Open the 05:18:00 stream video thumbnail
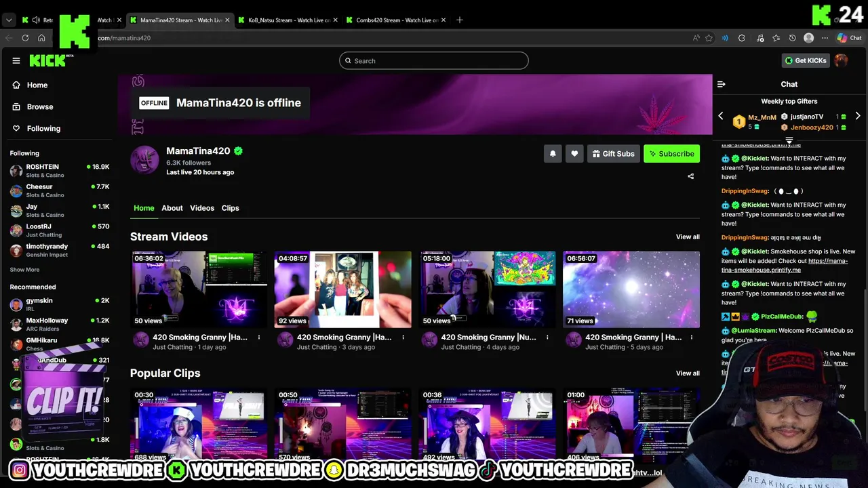The width and height of the screenshot is (868, 488). (x=487, y=289)
